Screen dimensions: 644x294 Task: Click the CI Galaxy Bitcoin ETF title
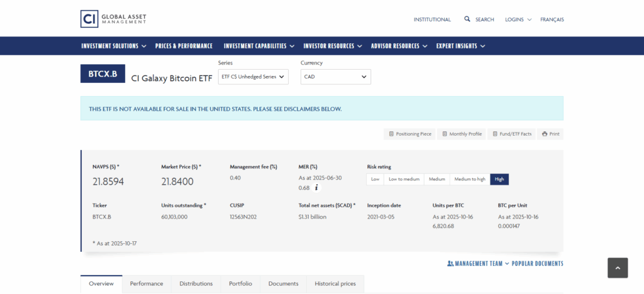coord(172,79)
